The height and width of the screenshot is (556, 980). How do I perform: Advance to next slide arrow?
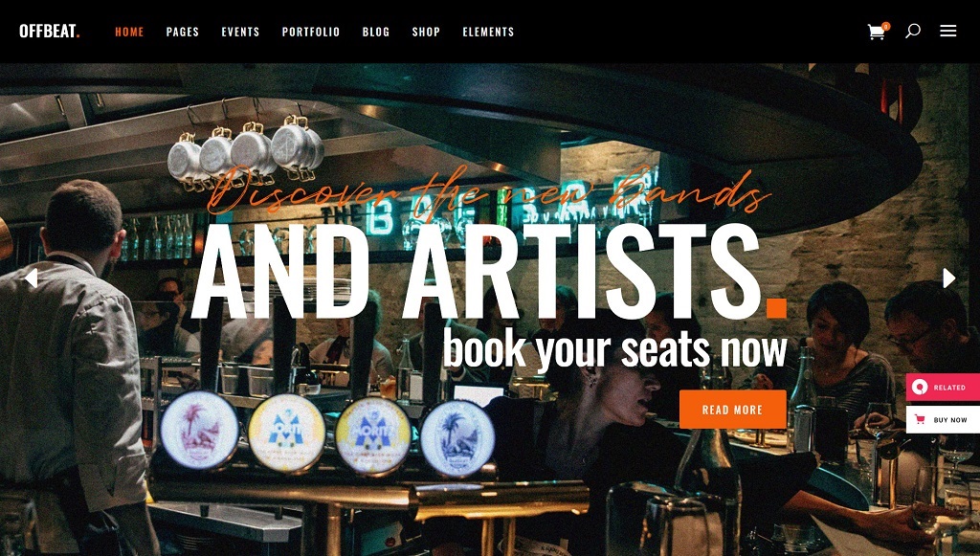(x=948, y=278)
